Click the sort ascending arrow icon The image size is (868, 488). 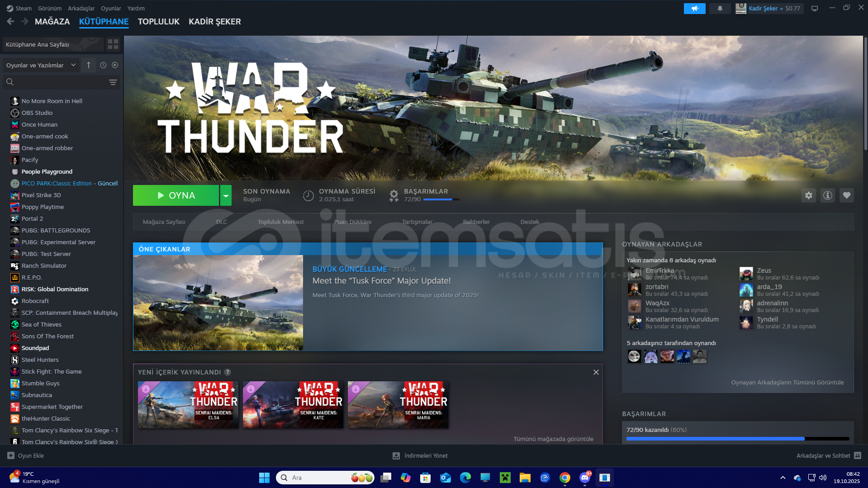[89, 65]
